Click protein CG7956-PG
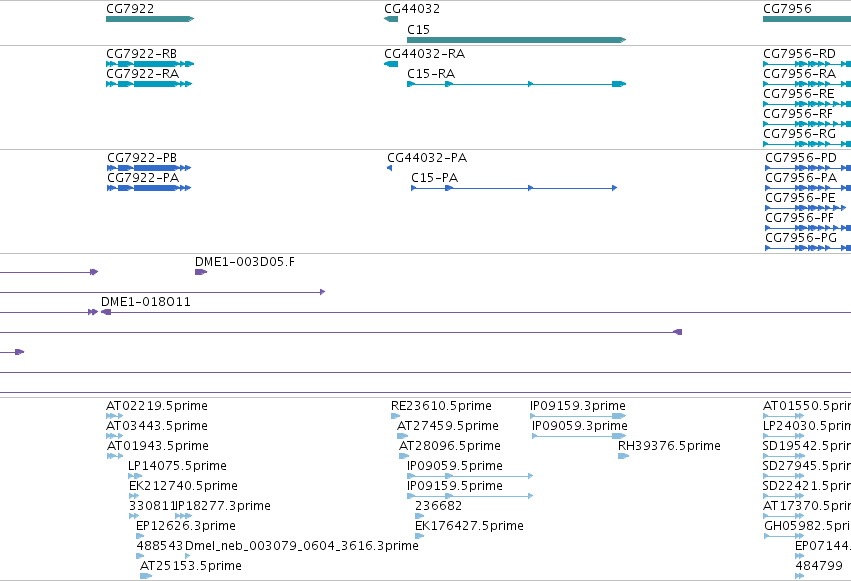Viewport: 851px width, 581px height. (x=801, y=238)
